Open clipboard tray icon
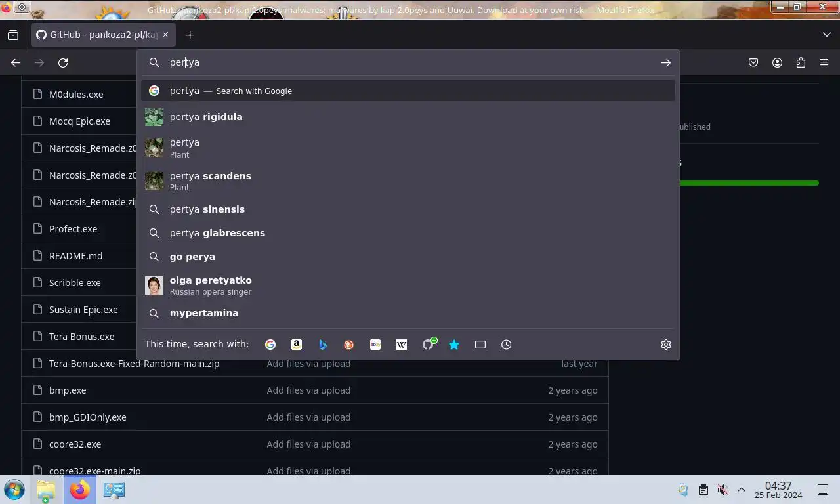The width and height of the screenshot is (840, 504). tap(703, 490)
